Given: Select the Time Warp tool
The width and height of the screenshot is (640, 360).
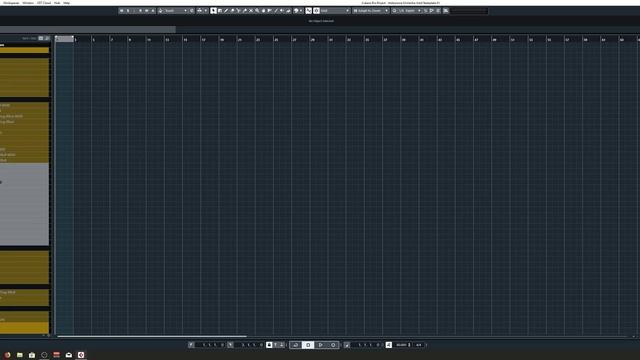Looking at the screenshot, I should pos(269,11).
